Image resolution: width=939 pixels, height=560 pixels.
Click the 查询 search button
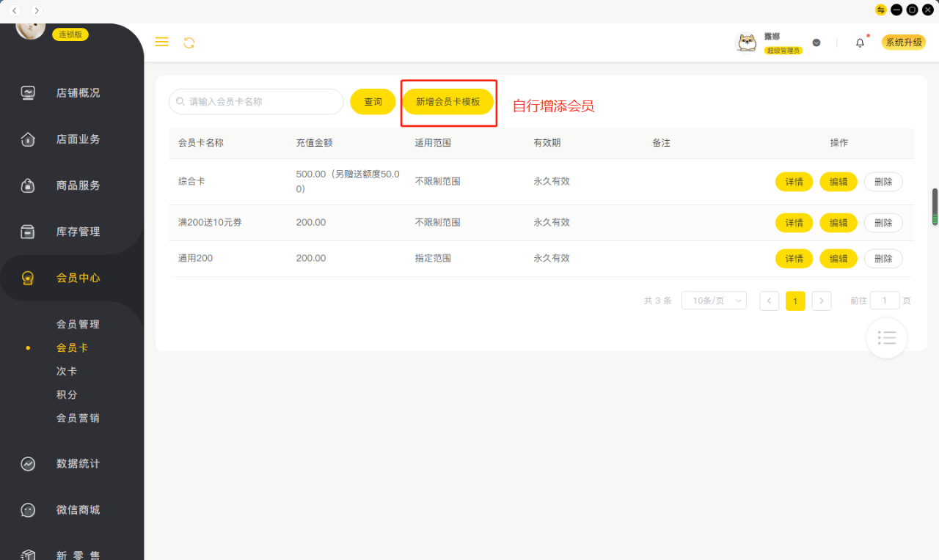pyautogui.click(x=373, y=101)
